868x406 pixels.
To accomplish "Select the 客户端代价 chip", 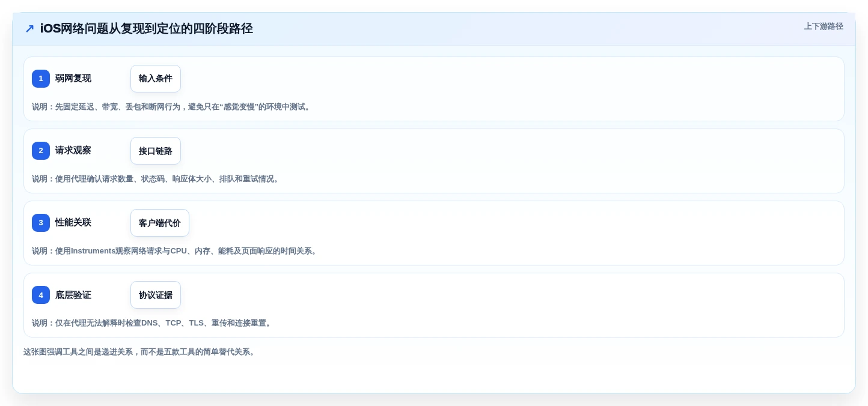I will [x=160, y=223].
